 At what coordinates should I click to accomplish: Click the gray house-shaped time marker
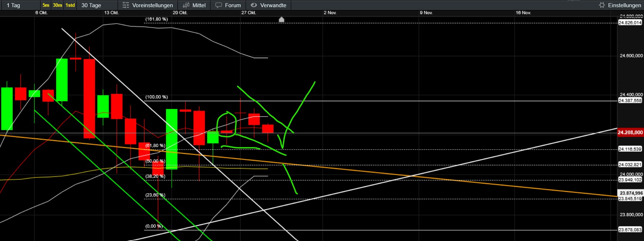pos(281,19)
